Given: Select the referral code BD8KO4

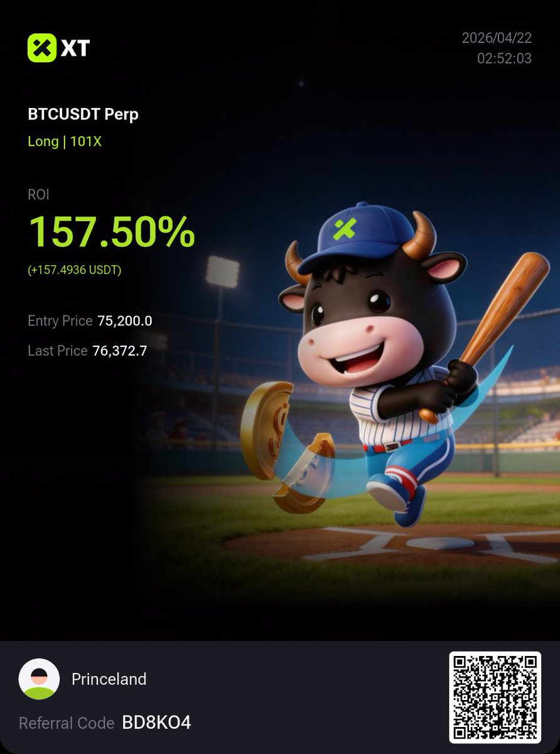Looking at the screenshot, I should coord(156,723).
